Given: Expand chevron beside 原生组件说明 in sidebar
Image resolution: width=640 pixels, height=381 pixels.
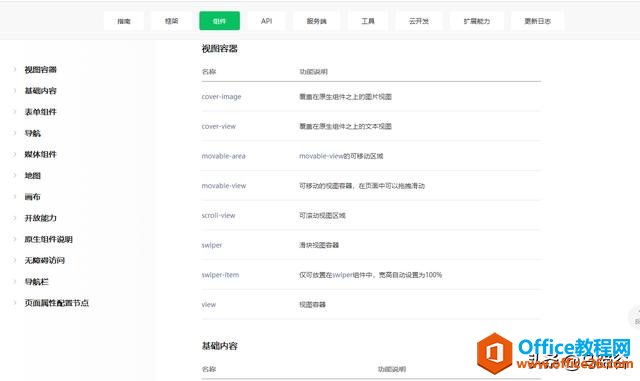Looking at the screenshot, I should click(15, 239).
